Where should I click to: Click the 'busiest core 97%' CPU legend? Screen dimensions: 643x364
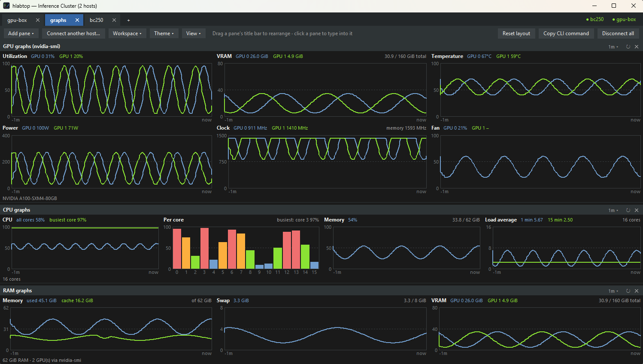(x=68, y=220)
